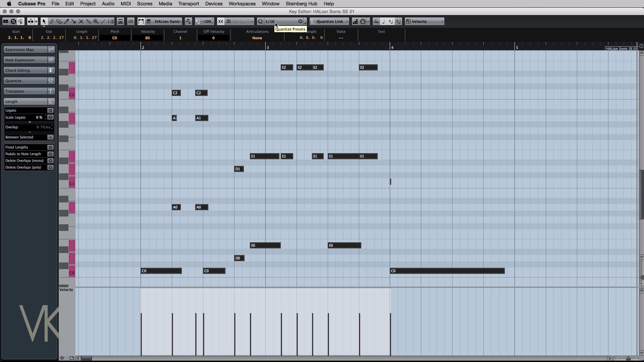Screen dimensions: 644x362
Task: Select the long C0 note at bar 4
Action: tap(447, 271)
